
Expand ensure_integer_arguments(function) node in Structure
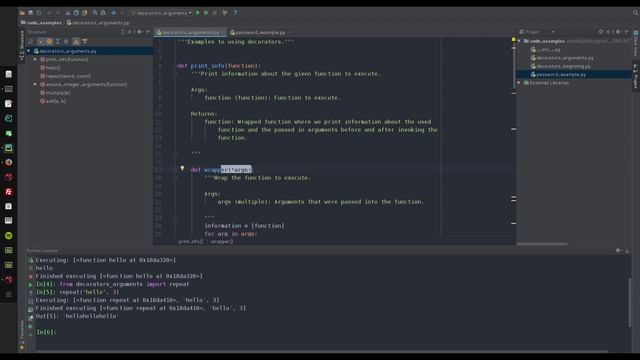tap(35, 84)
